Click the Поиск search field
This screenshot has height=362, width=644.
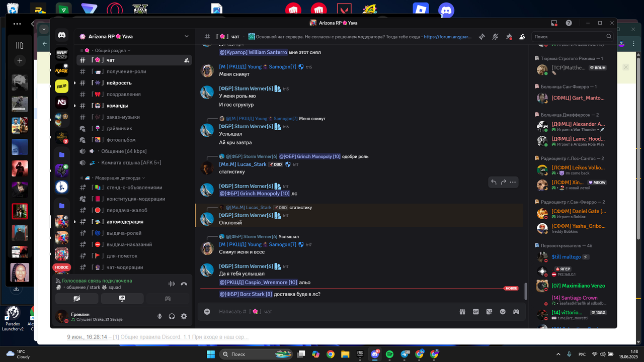(x=573, y=37)
